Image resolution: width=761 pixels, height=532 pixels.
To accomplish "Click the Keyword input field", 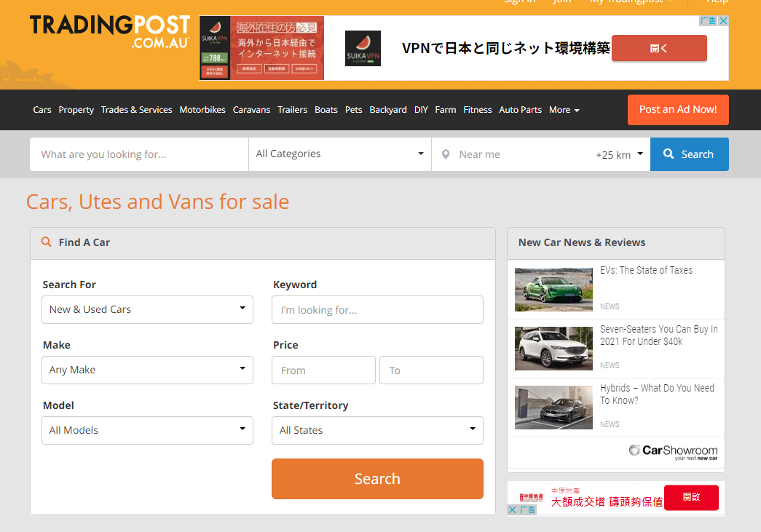I will click(377, 310).
